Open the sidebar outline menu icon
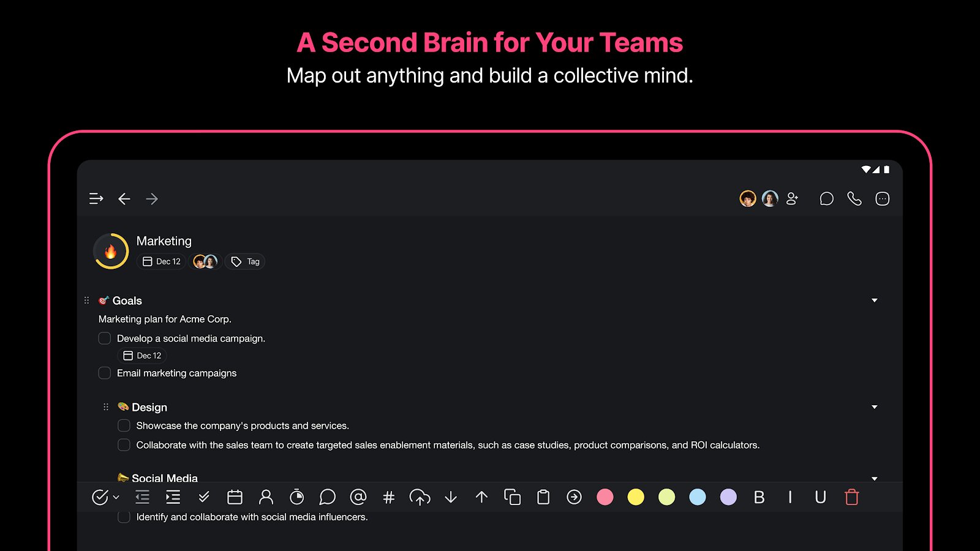 [96, 198]
